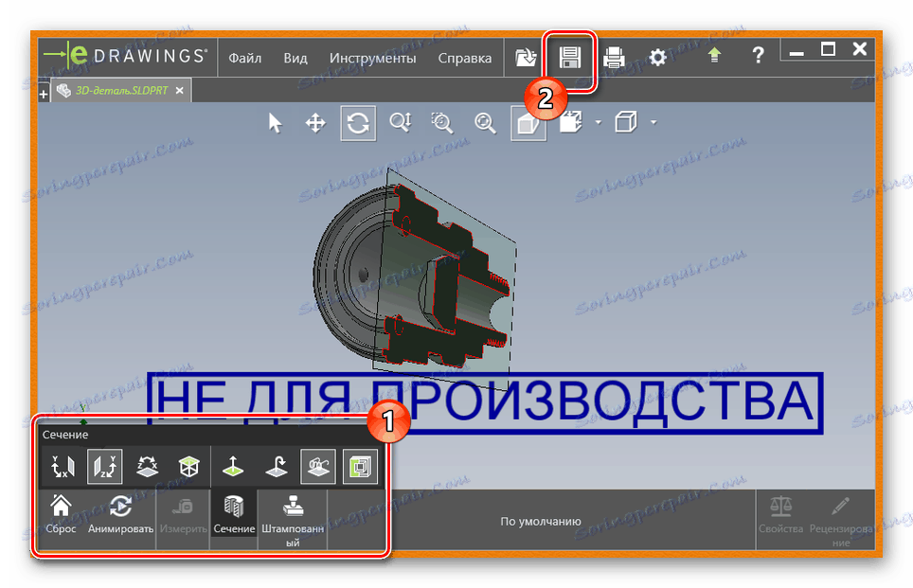Open the Файл menu
The image size is (913, 588).
(244, 58)
